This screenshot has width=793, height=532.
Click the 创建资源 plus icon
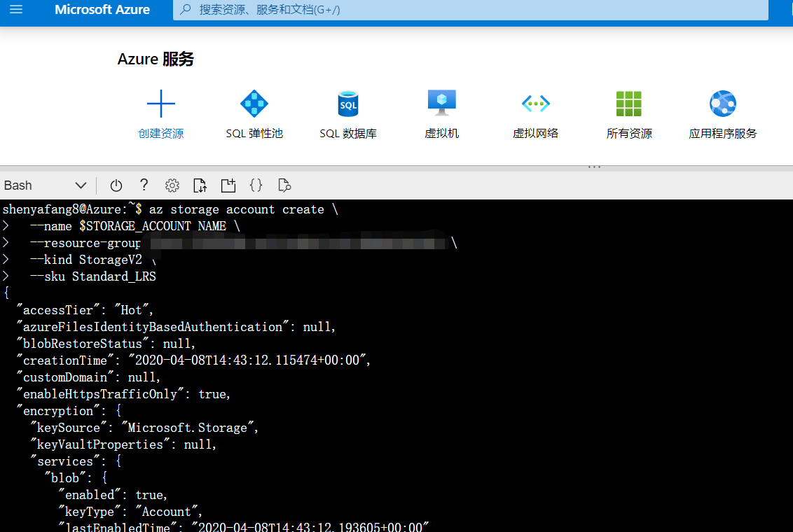click(161, 104)
